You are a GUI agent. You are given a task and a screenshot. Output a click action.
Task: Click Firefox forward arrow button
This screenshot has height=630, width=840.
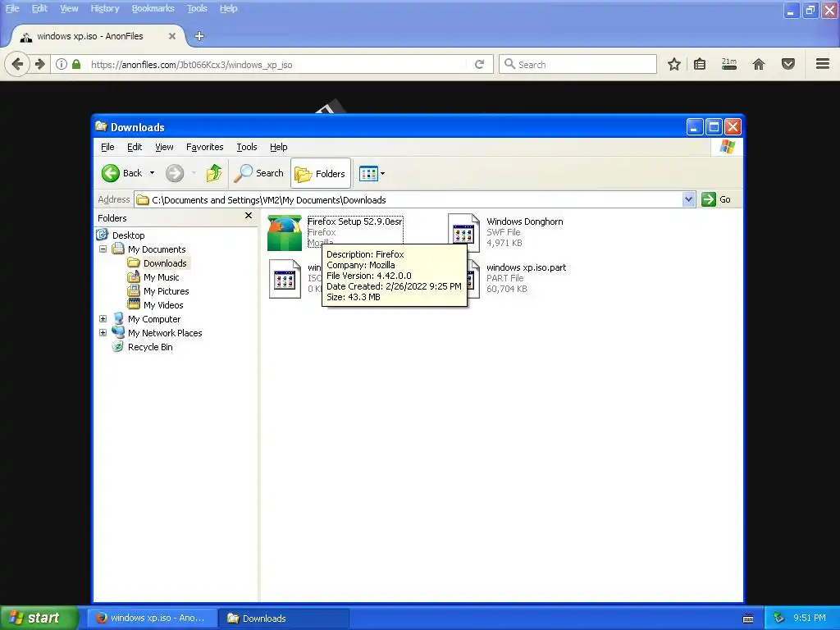click(40, 64)
